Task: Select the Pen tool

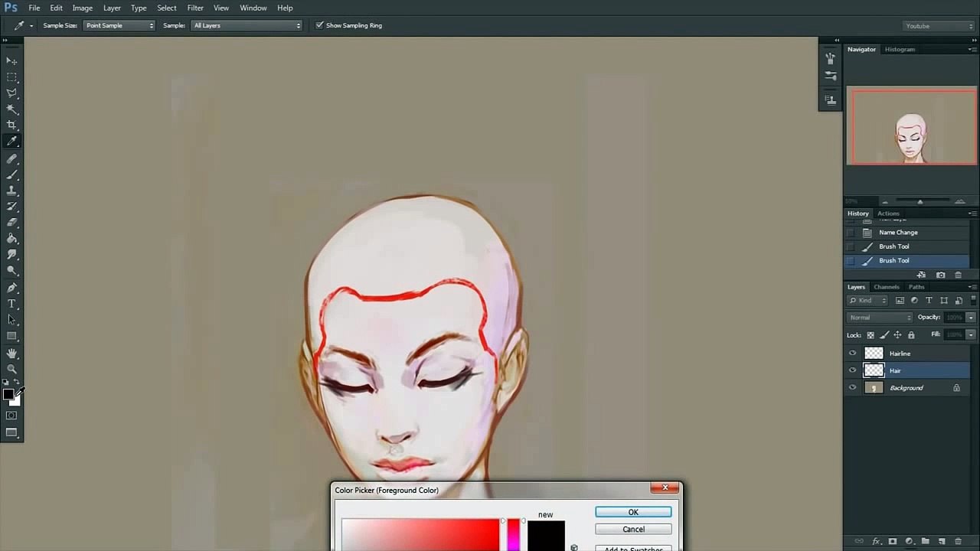Action: coord(11,289)
